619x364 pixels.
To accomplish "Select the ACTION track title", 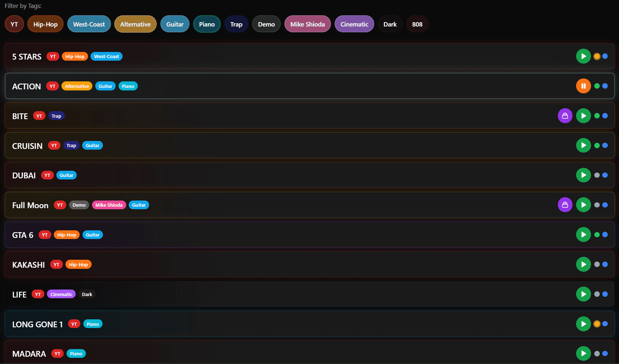I will point(27,86).
